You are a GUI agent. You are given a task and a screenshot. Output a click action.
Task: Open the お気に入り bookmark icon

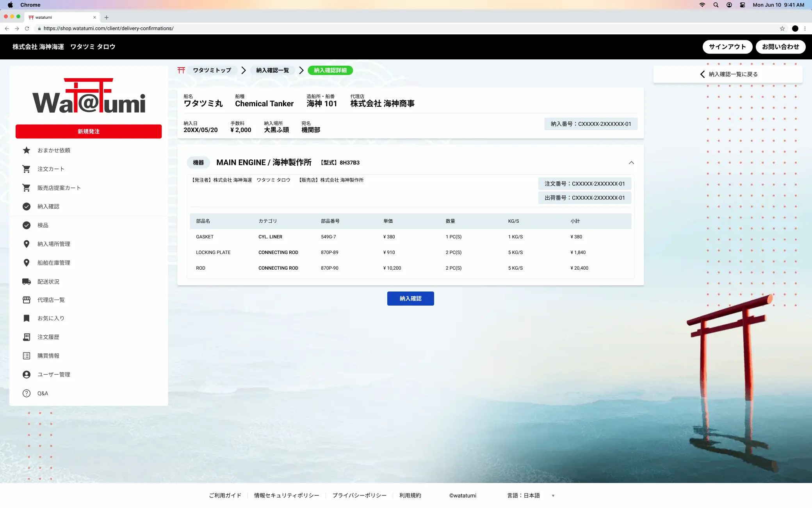tap(27, 318)
